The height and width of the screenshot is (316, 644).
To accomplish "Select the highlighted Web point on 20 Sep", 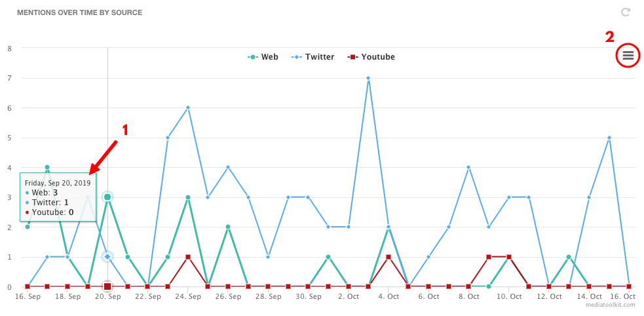I will [107, 197].
